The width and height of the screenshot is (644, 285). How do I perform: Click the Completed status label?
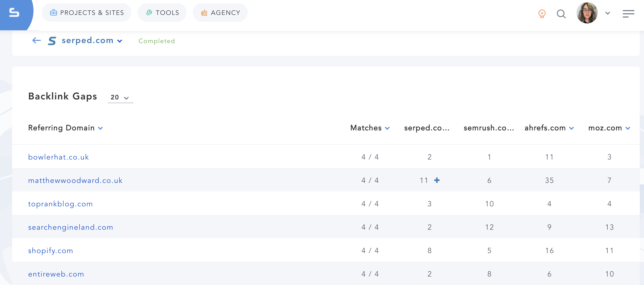coord(157,41)
